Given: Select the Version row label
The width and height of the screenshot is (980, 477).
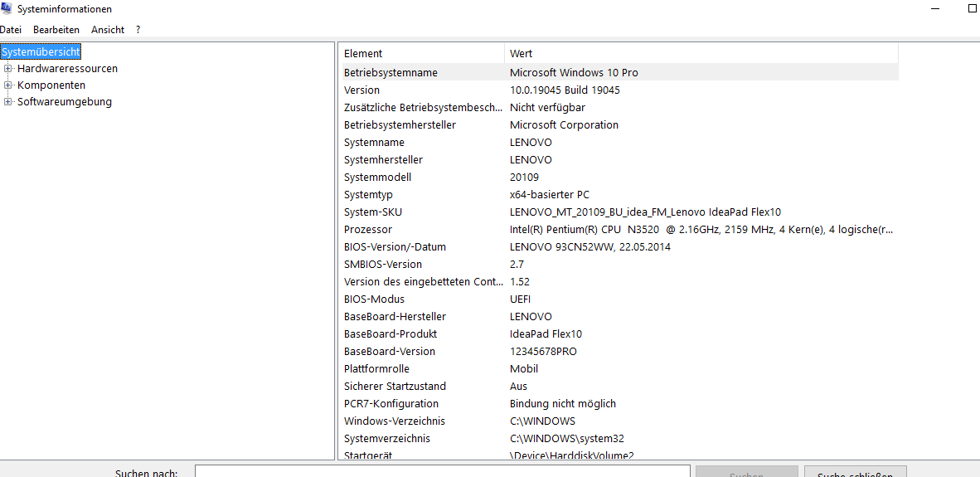Looking at the screenshot, I should click(x=361, y=90).
